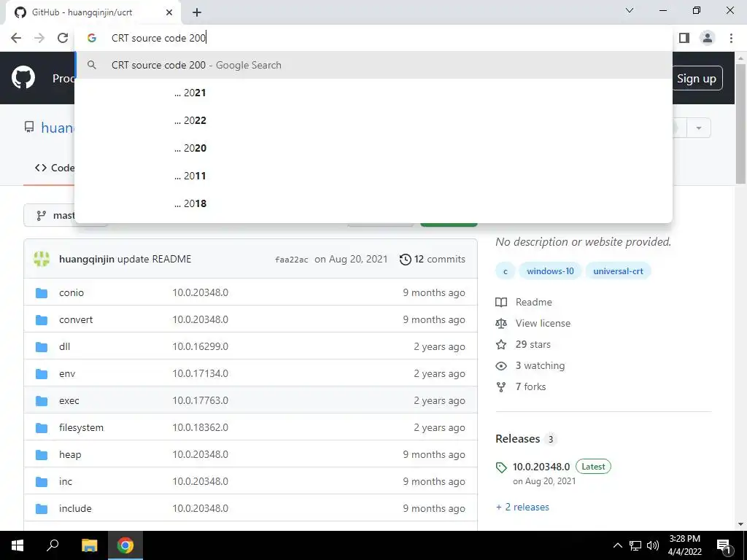
Task: Click the GitHub Octocat logo
Action: point(23,77)
